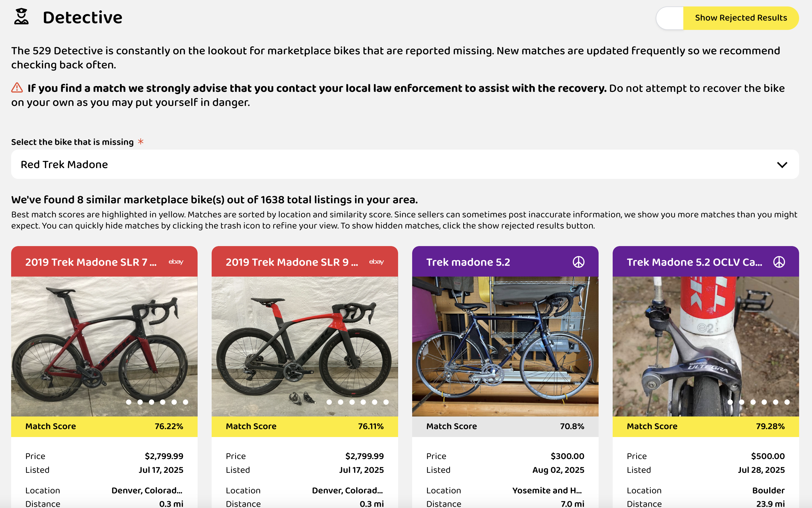Click the Craigslist peace icon on Trek madone 5.2
The width and height of the screenshot is (812, 508).
tap(578, 262)
